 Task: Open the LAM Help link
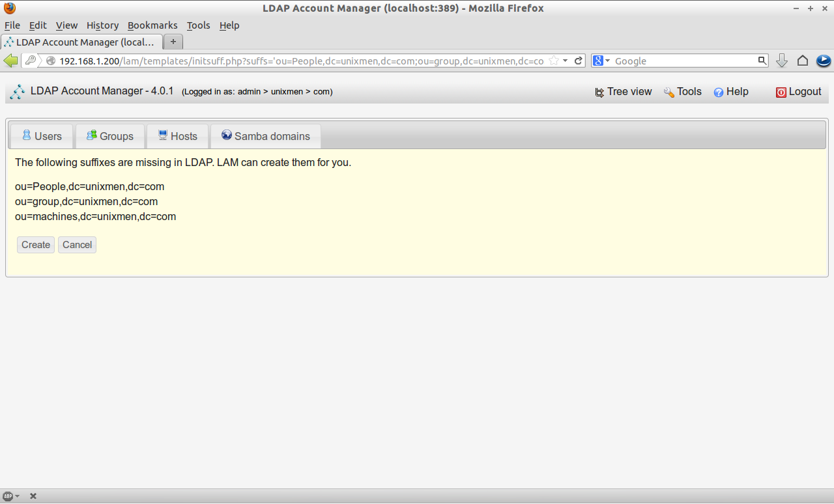tap(731, 92)
